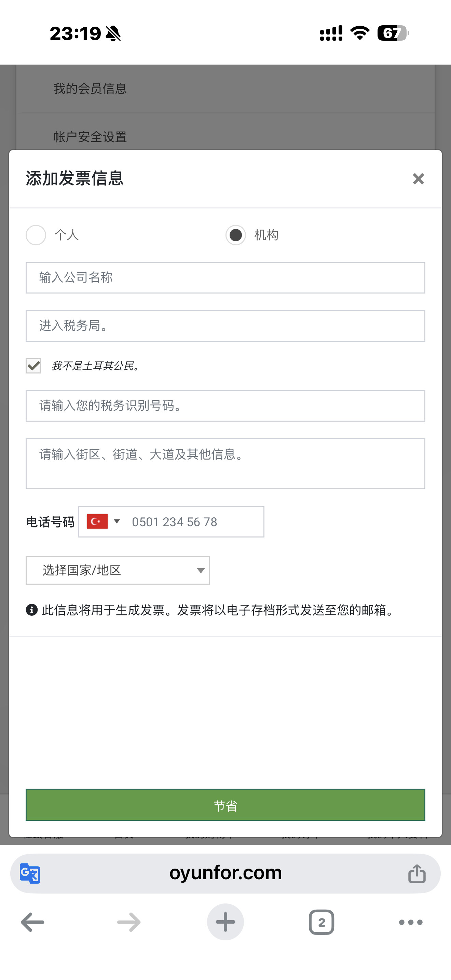451x980 pixels.
Task: Focus the 请输入您的税务识别号码 field
Action: click(225, 406)
